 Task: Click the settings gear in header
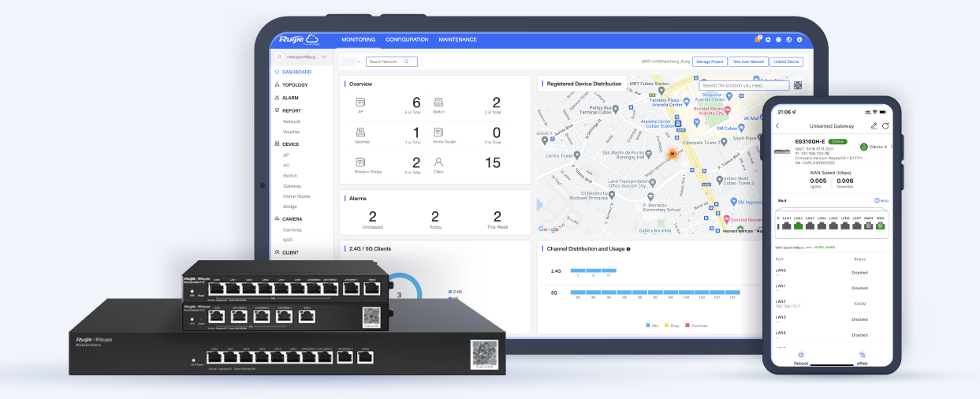click(x=768, y=39)
